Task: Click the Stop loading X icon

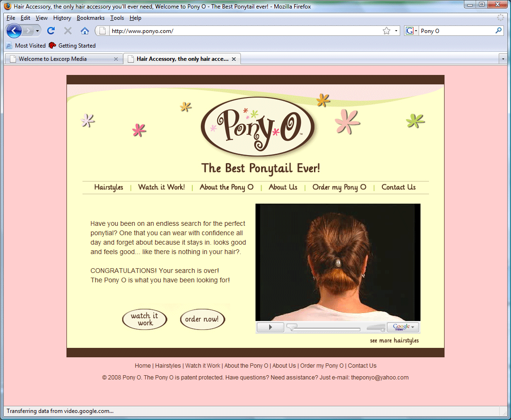Action: (x=68, y=31)
